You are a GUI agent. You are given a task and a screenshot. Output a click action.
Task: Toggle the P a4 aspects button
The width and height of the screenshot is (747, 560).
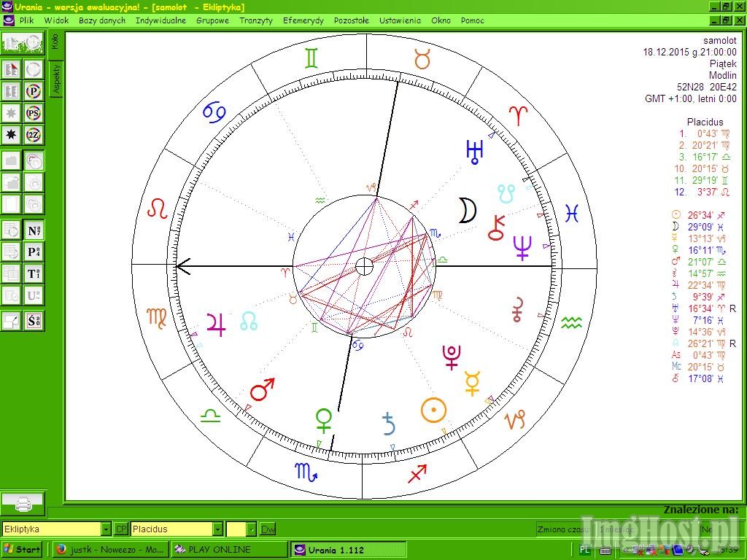pos(34,252)
